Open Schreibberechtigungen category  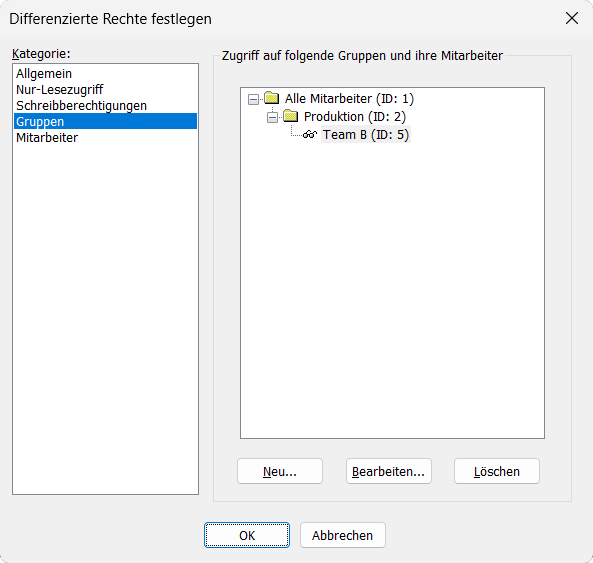tap(105, 105)
